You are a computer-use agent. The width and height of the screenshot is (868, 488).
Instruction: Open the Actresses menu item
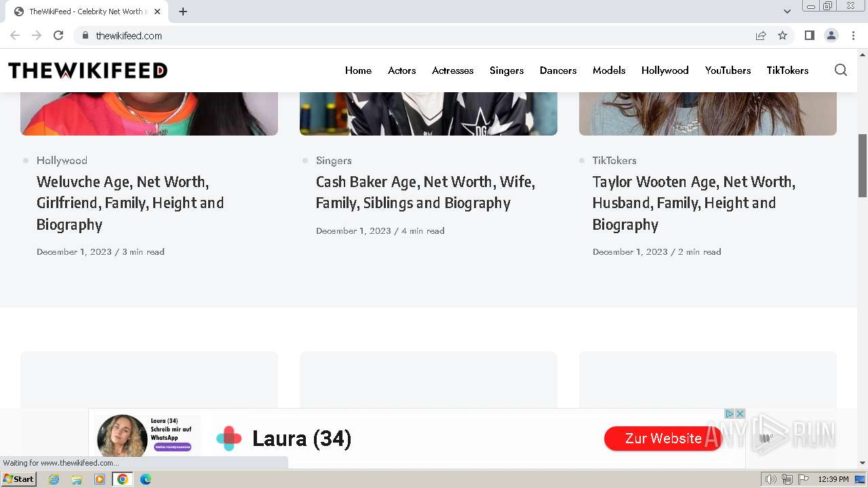(x=452, y=70)
